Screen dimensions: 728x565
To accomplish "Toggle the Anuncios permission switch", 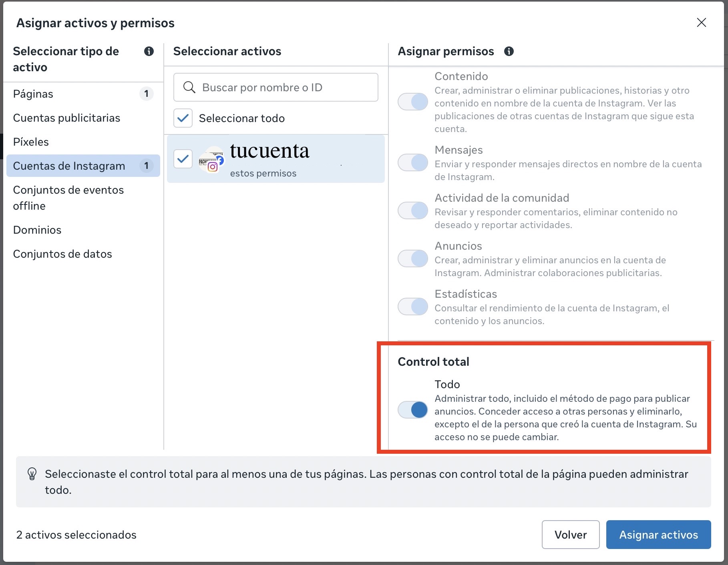I will click(x=413, y=258).
